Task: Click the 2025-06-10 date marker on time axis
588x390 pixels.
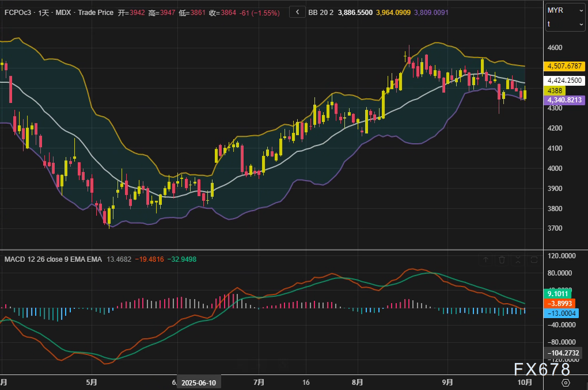Action: pyautogui.click(x=198, y=383)
